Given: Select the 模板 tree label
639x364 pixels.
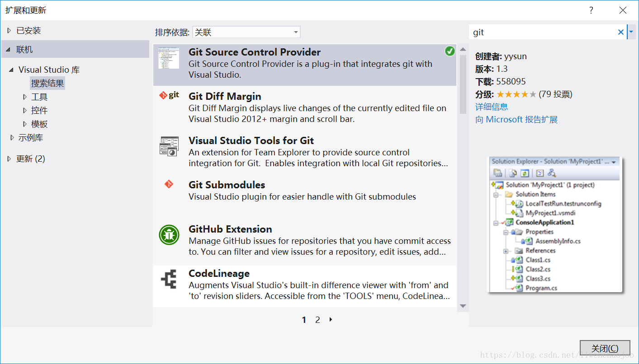Looking at the screenshot, I should pyautogui.click(x=39, y=124).
